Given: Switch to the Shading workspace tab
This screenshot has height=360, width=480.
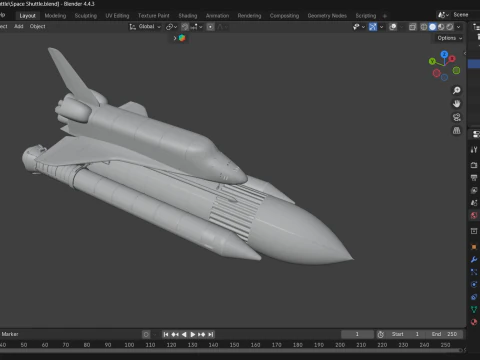Looking at the screenshot, I should [188, 16].
